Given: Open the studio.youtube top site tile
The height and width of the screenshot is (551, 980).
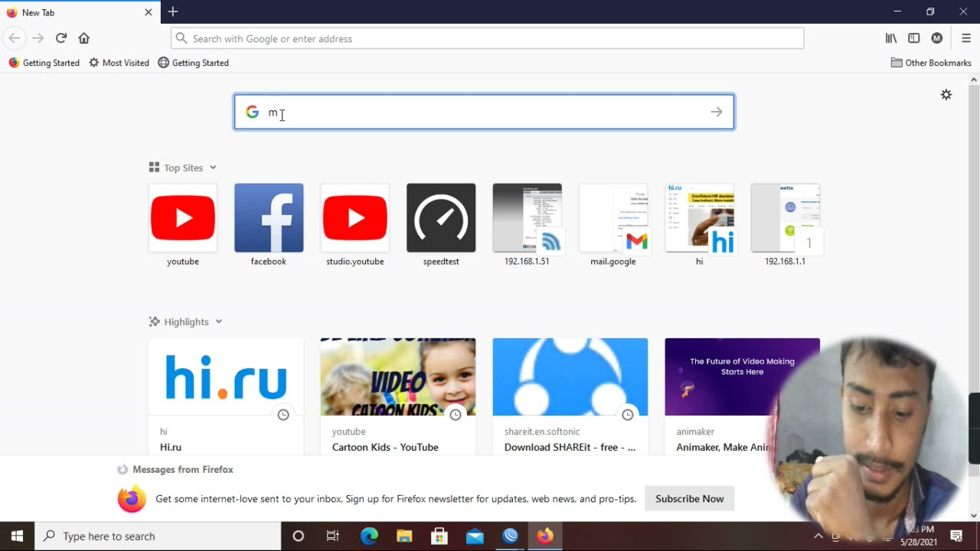Looking at the screenshot, I should point(355,225).
